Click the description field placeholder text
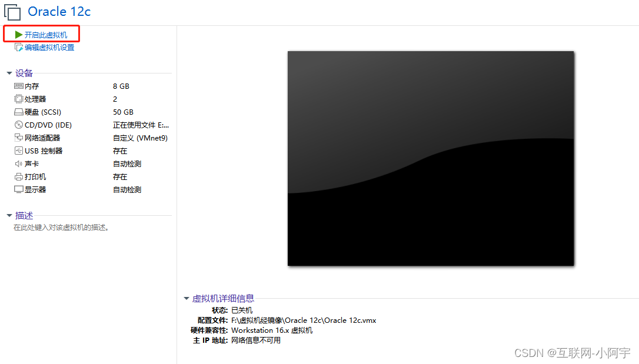The width and height of the screenshot is (639, 364). (61, 228)
